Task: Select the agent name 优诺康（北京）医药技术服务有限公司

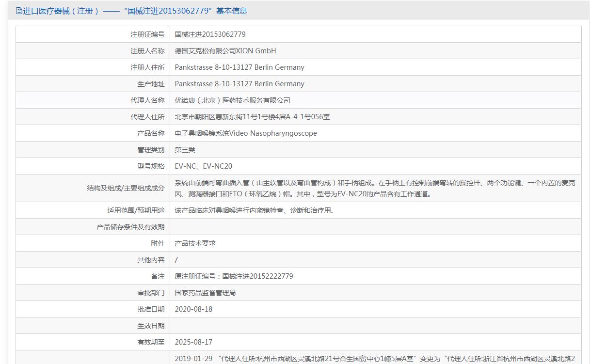Action: [232, 100]
